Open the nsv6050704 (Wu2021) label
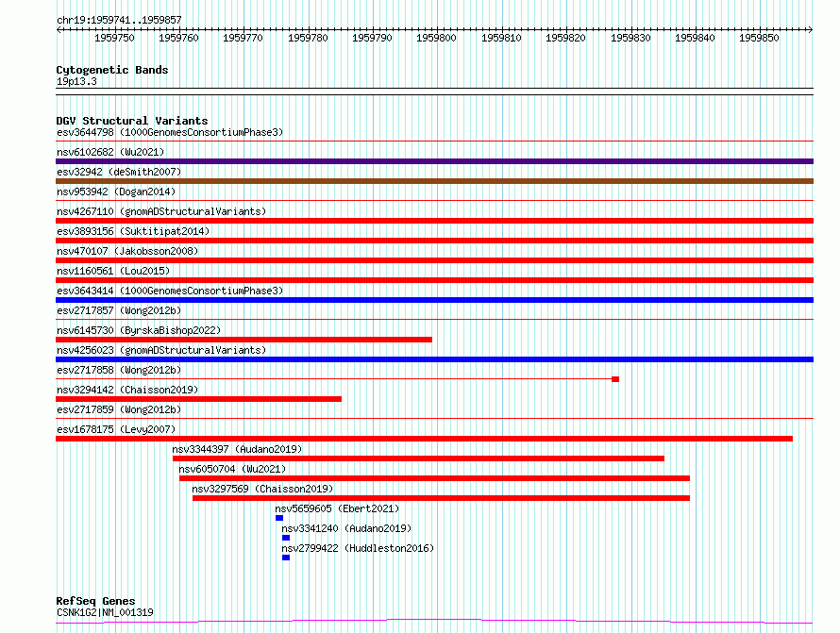The width and height of the screenshot is (840, 633). click(x=232, y=469)
